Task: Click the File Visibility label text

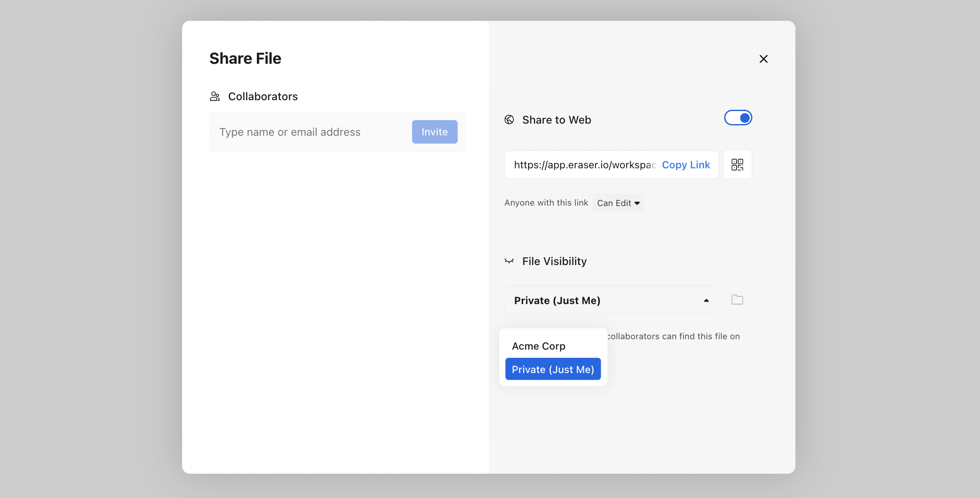Action: 554,261
